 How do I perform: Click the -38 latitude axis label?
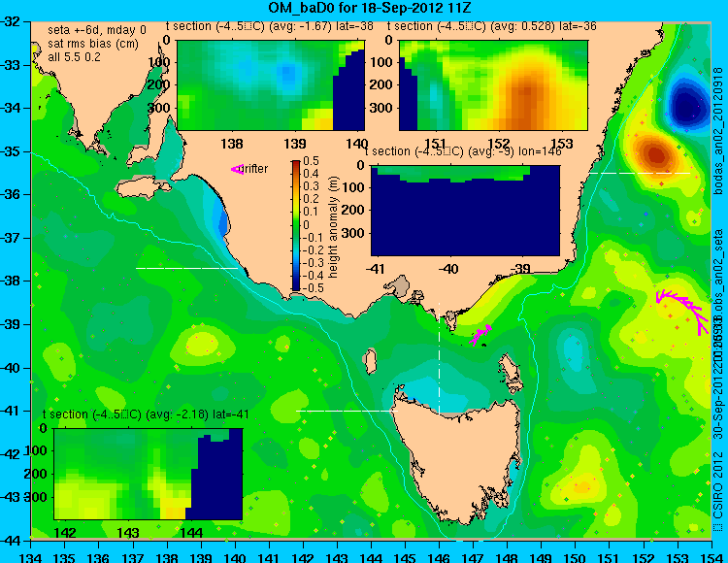pyautogui.click(x=12, y=281)
